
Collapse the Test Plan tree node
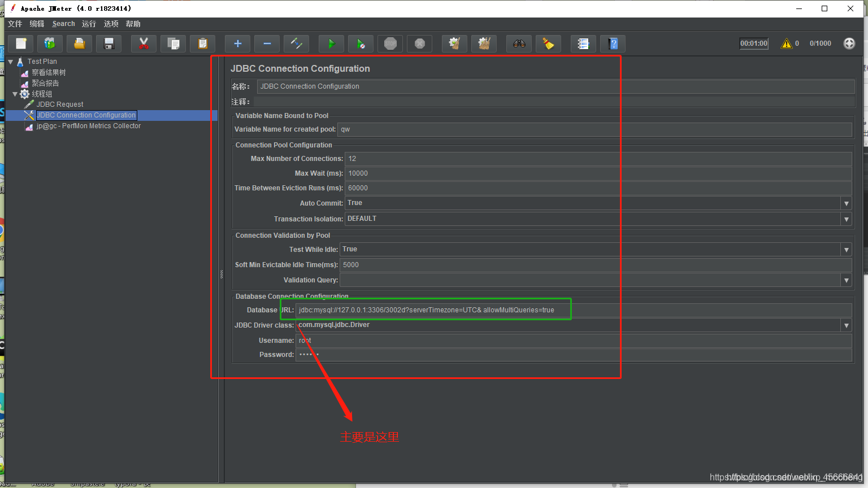click(x=11, y=62)
